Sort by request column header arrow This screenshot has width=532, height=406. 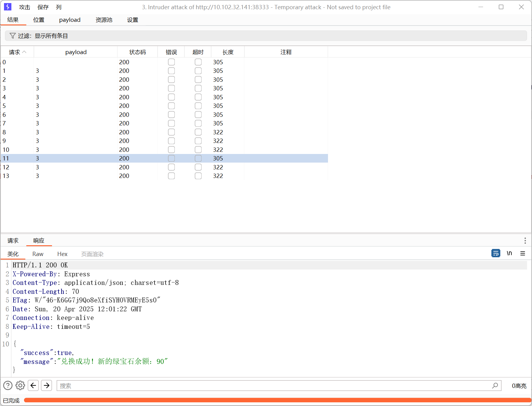[24, 52]
